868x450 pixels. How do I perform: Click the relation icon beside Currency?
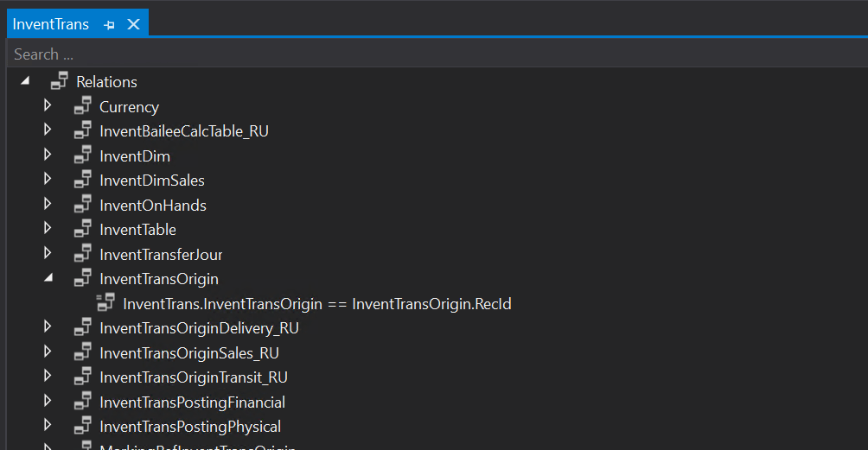tap(83, 107)
